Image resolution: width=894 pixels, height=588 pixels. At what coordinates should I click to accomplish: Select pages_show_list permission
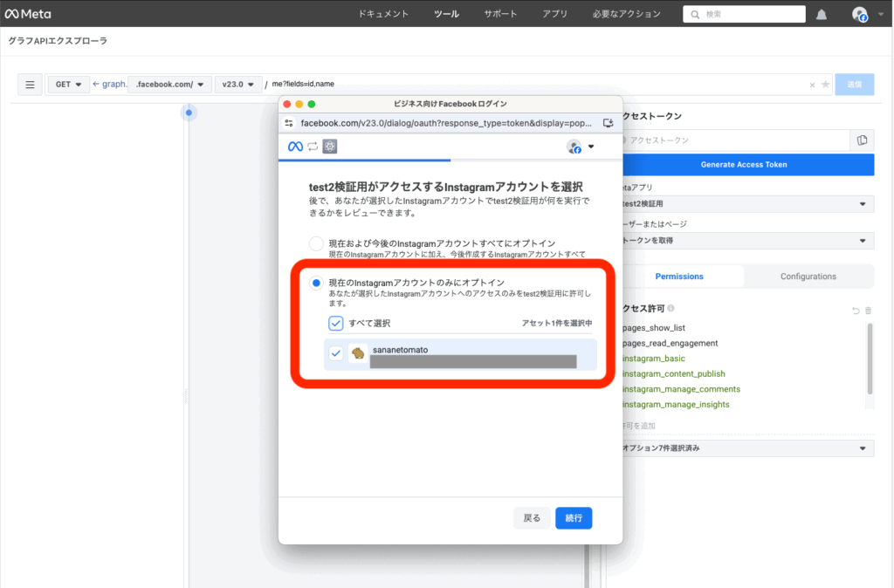[653, 328]
